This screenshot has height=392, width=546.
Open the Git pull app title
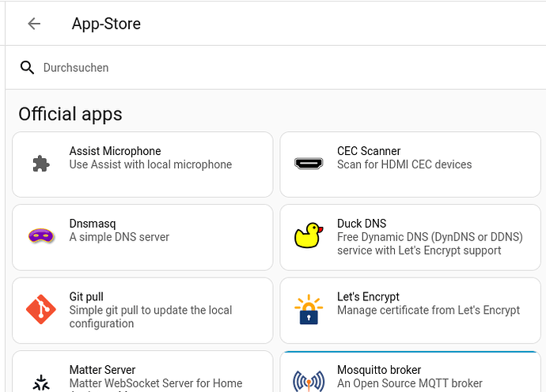(x=86, y=296)
